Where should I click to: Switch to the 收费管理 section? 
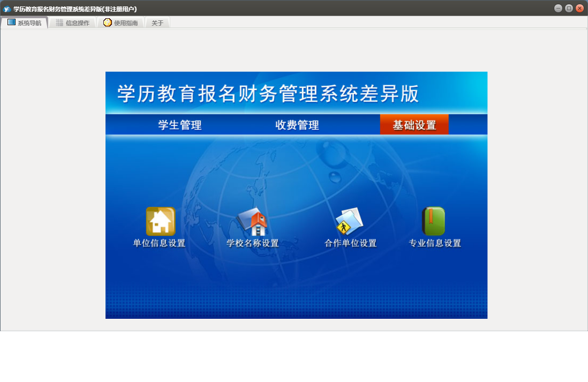coord(297,125)
